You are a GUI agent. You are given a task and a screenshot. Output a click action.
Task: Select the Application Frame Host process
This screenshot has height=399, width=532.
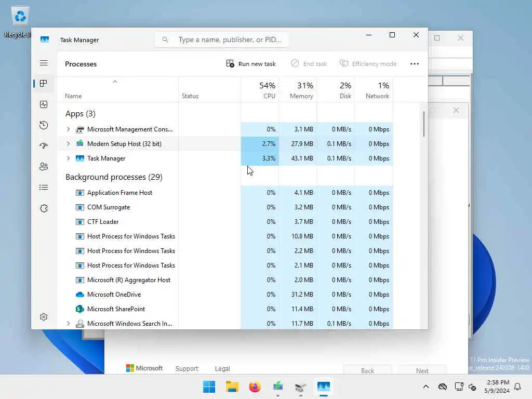[119, 193]
